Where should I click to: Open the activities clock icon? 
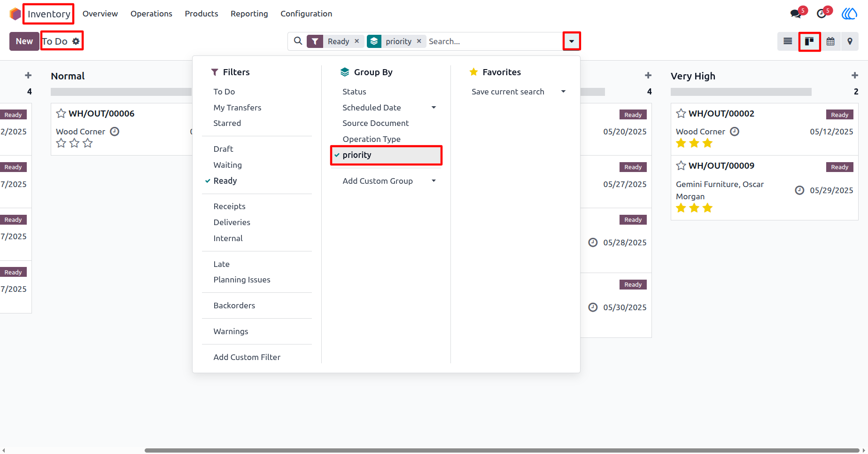[821, 14]
